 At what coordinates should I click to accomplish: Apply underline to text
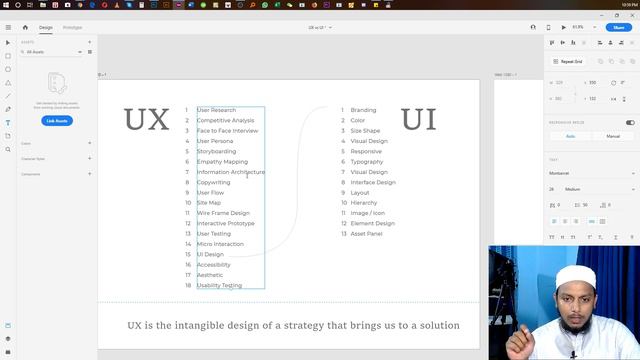616,237
